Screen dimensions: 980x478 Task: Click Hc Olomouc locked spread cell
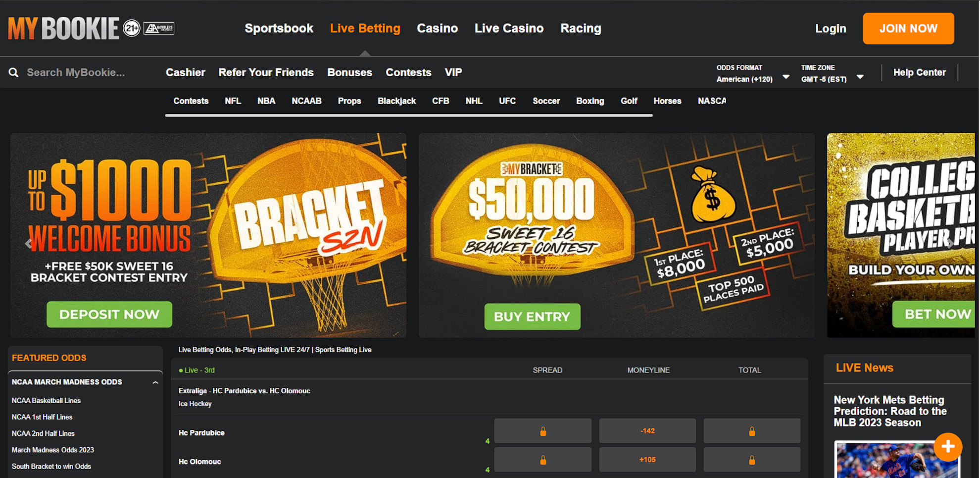(543, 460)
